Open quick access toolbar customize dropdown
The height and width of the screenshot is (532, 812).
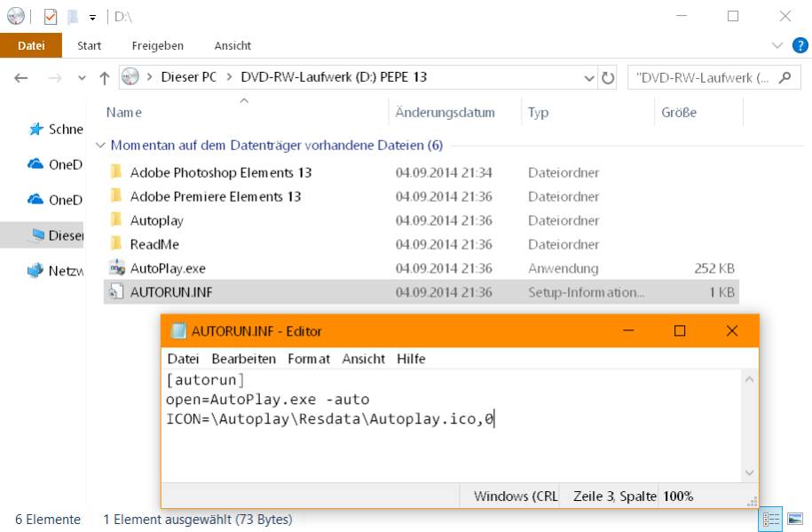tap(92, 17)
